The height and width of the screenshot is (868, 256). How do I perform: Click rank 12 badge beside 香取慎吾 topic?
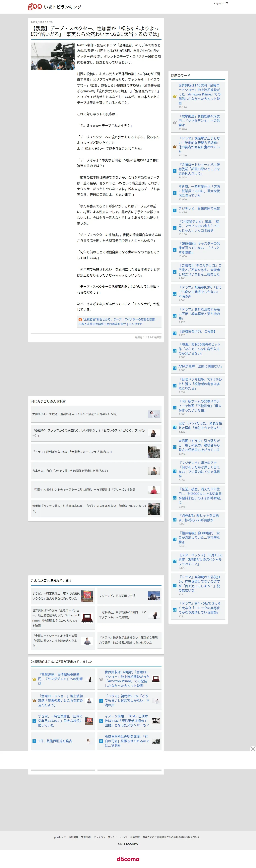[175, 333]
